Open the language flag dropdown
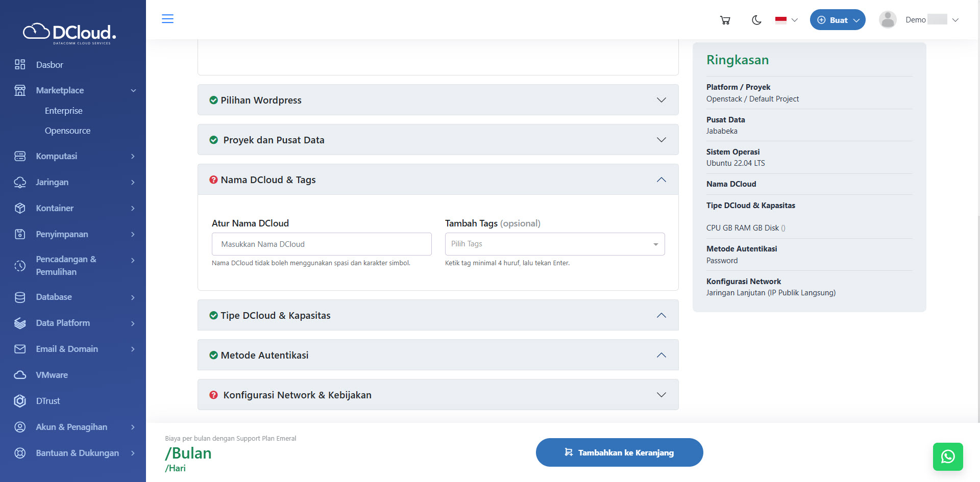This screenshot has height=482, width=980. (786, 20)
